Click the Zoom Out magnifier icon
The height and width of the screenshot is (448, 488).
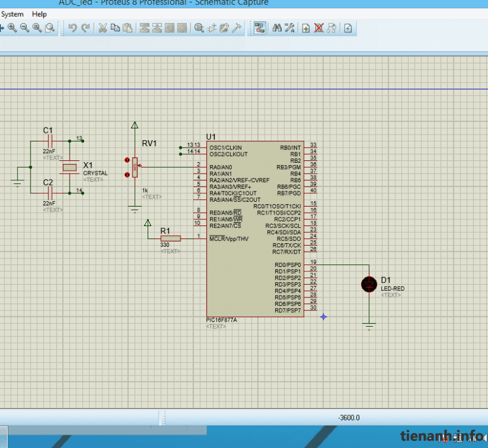(x=24, y=27)
